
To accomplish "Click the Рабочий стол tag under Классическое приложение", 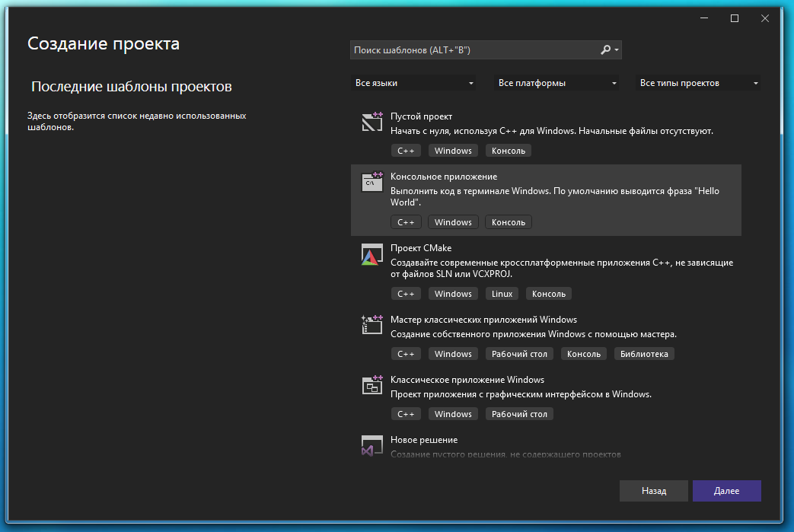I will coord(519,414).
